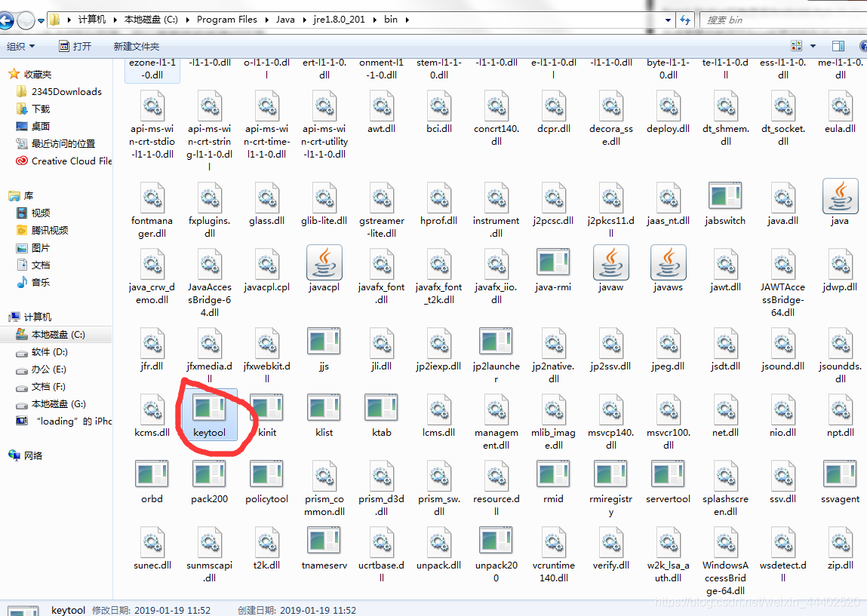Select the ktab executable icon

tap(382, 408)
